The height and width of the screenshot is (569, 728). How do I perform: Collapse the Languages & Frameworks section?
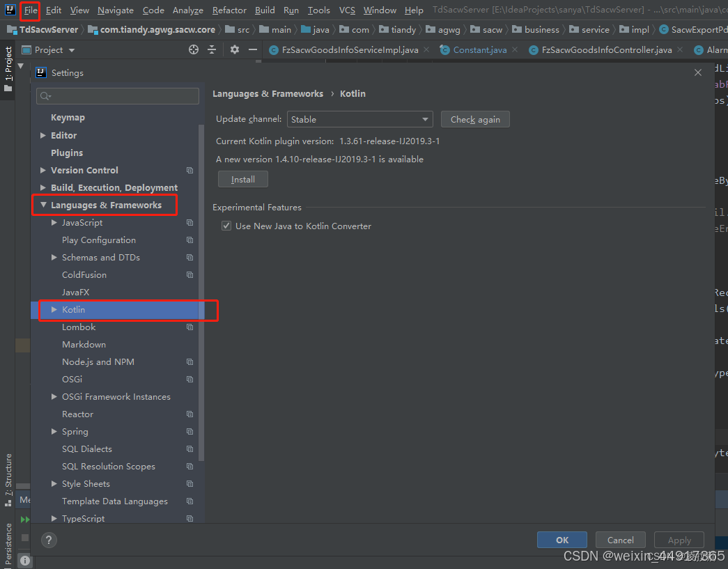coord(43,205)
